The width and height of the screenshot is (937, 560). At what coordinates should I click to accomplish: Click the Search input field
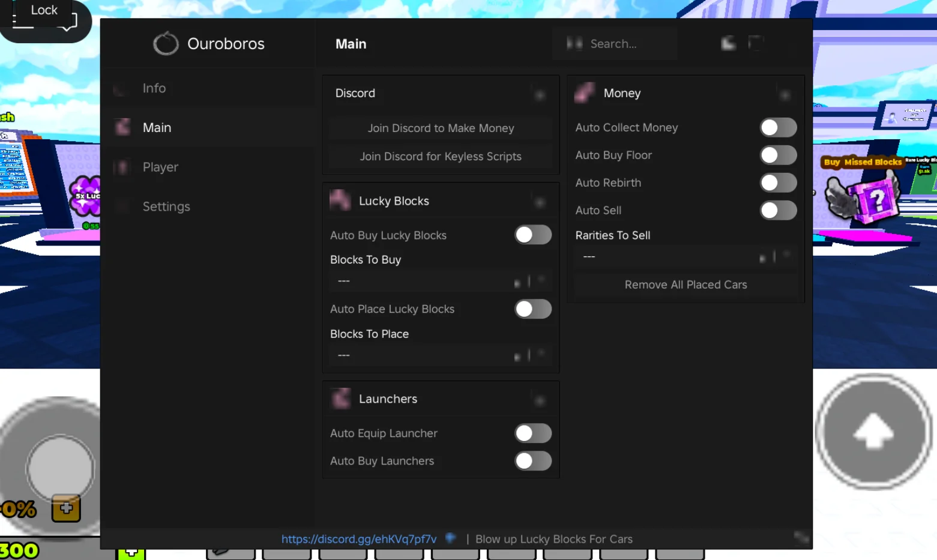tap(615, 43)
